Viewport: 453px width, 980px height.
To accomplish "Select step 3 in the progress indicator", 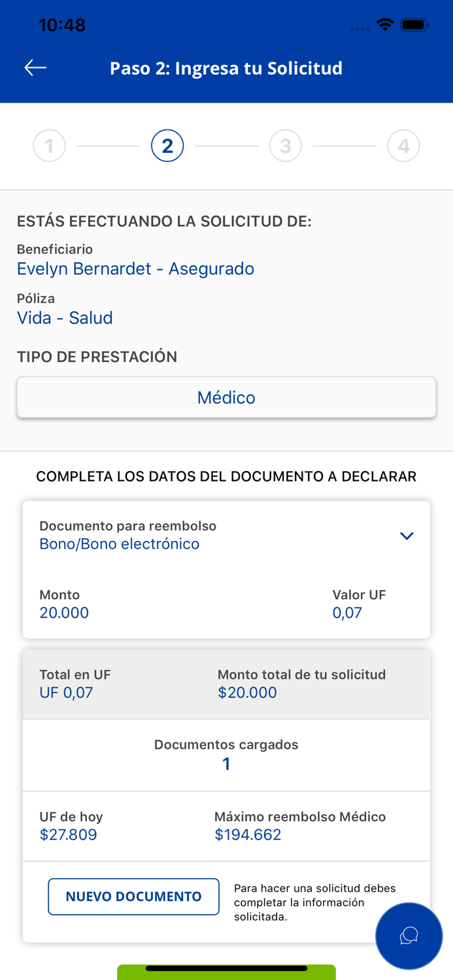I will click(286, 145).
